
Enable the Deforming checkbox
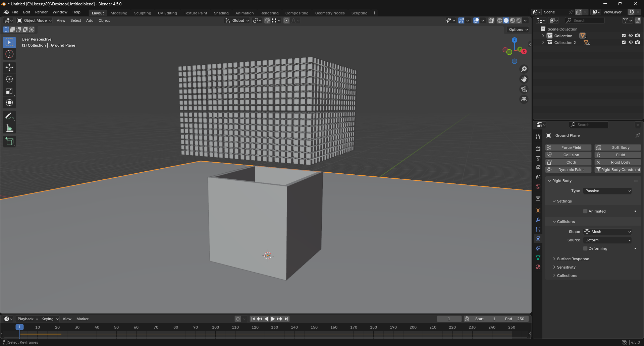click(585, 248)
